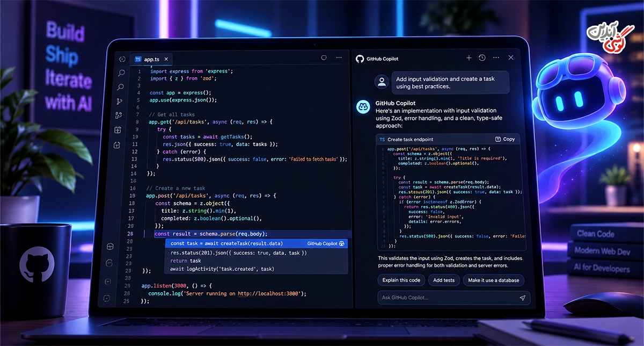Click Make it use a database button
This screenshot has height=346, width=644.
tap(493, 280)
